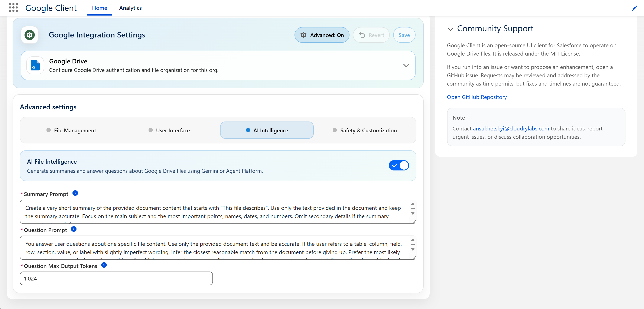Viewport: 644px width, 309px height.
Task: Click the Revert button
Action: 371,35
